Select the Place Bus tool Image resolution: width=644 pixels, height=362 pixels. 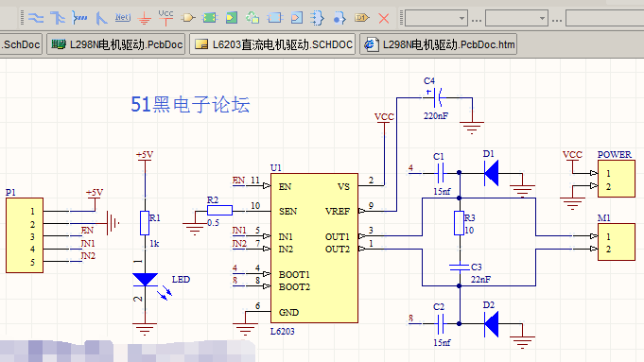tap(58, 18)
